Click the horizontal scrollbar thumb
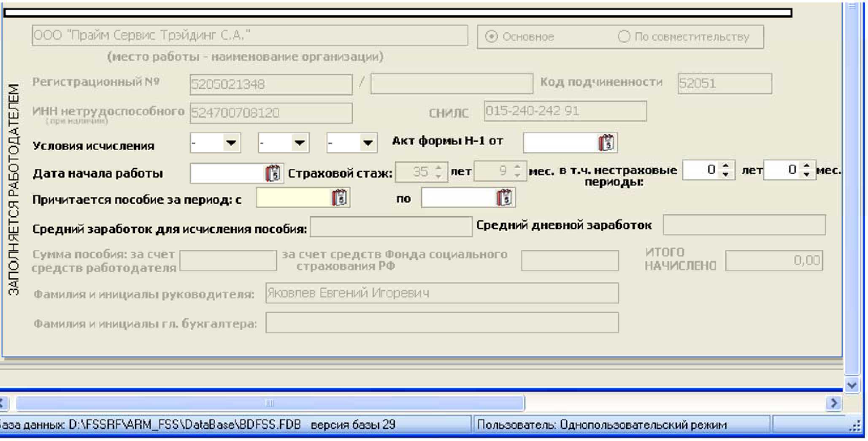Viewport: 868px width, 441px height. click(270, 403)
